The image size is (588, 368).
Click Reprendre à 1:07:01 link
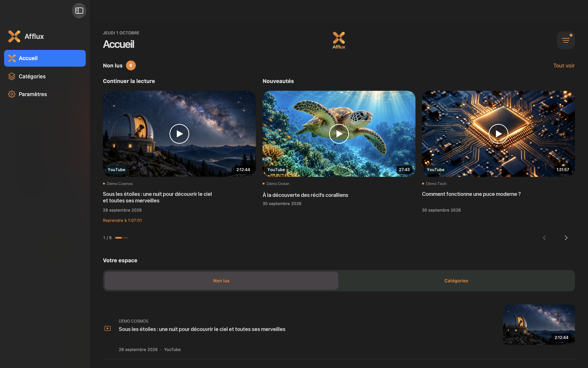point(122,220)
